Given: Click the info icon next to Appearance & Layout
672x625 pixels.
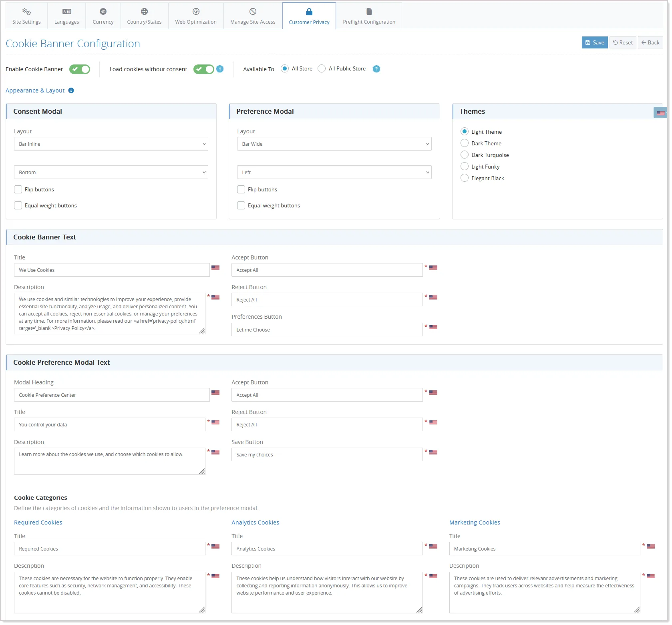Looking at the screenshot, I should [x=71, y=90].
